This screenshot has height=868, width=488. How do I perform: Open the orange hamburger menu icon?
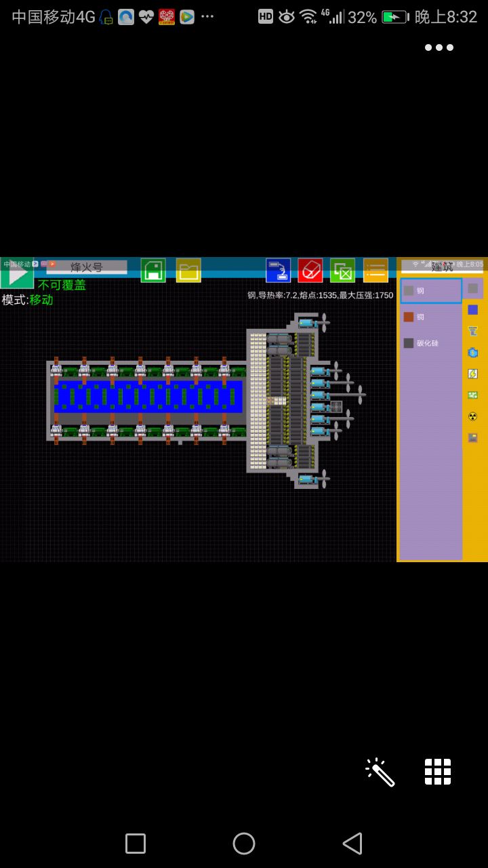point(375,271)
